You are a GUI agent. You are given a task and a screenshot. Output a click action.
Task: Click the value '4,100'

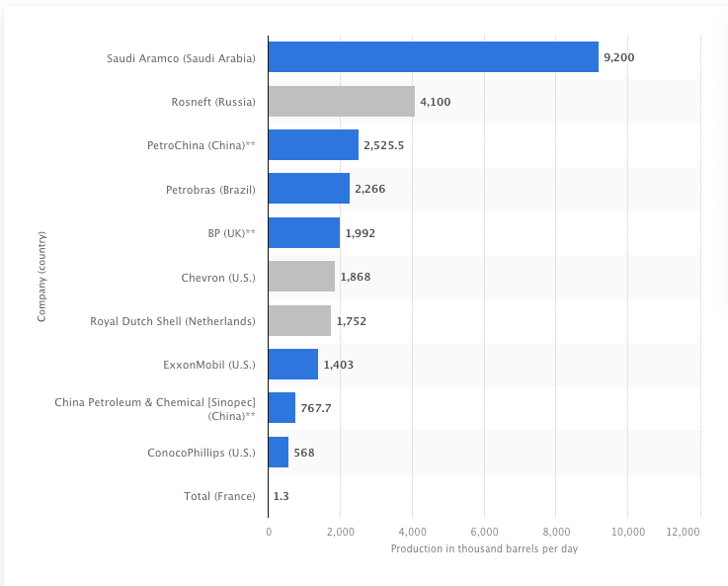[x=436, y=102]
